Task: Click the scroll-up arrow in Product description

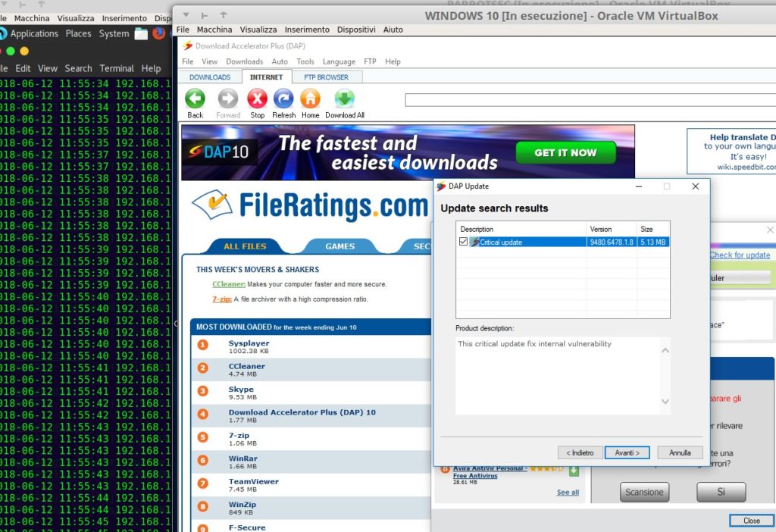Action: 665,350
